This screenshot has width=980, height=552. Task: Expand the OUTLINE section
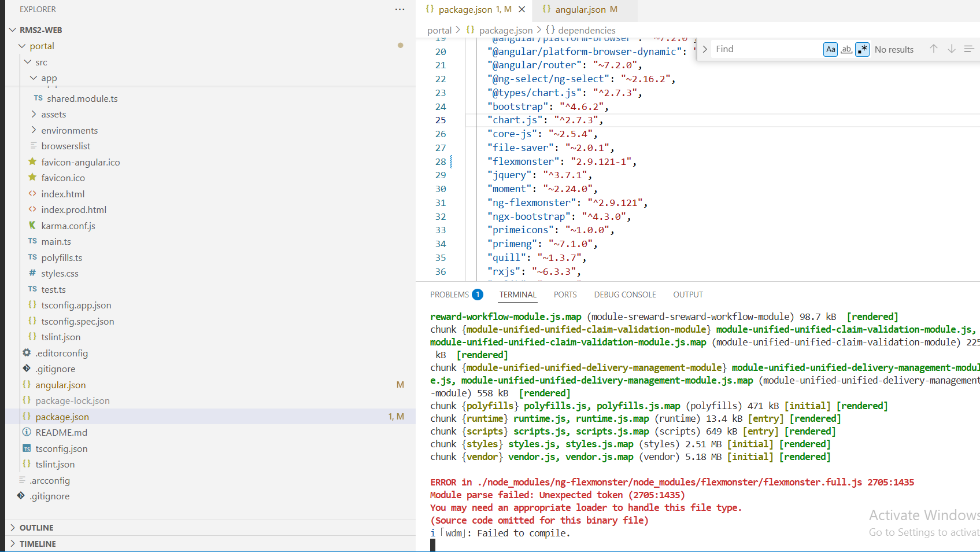tap(36, 528)
